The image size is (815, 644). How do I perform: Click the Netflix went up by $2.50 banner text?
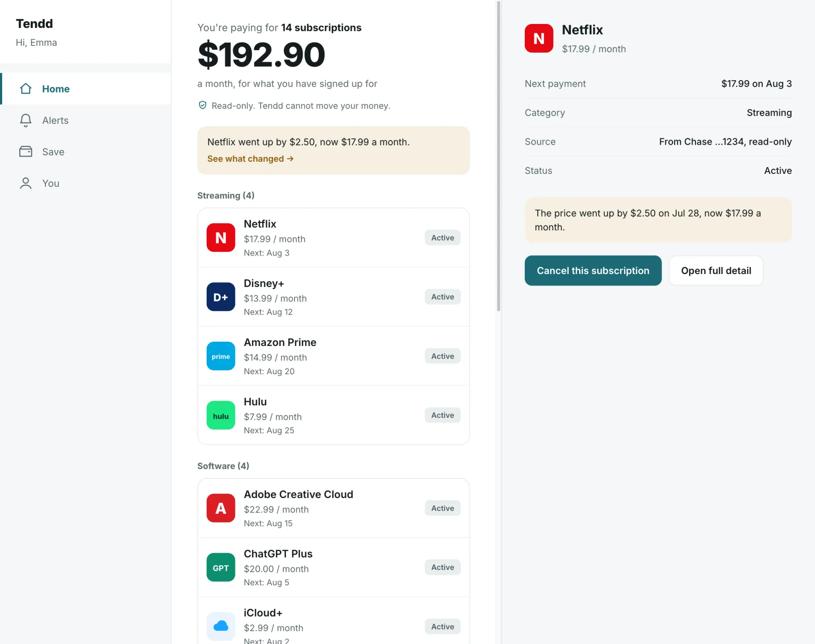coord(308,142)
